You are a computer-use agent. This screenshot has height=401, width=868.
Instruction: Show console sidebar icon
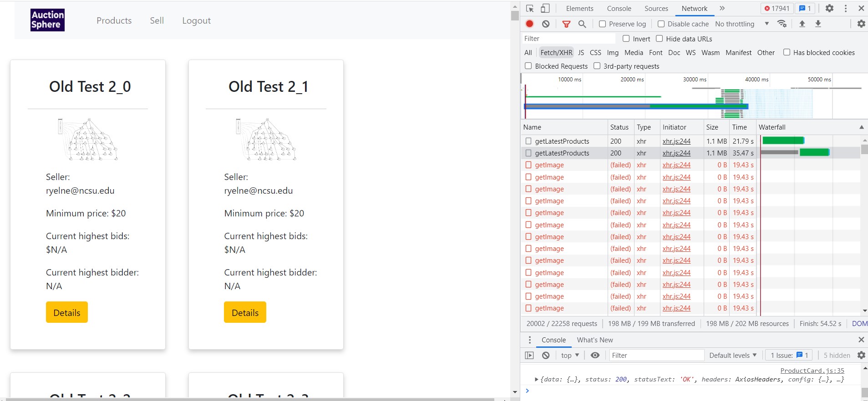coord(529,356)
